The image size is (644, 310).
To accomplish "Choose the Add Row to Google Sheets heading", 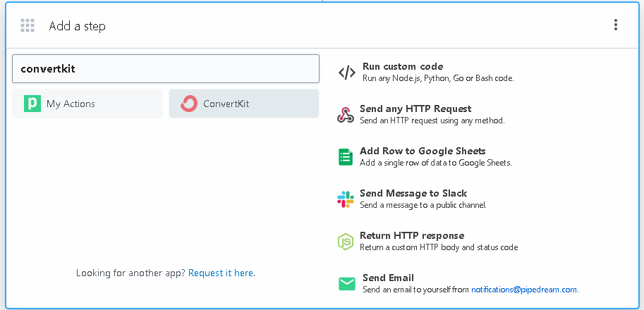I will (x=423, y=151).
